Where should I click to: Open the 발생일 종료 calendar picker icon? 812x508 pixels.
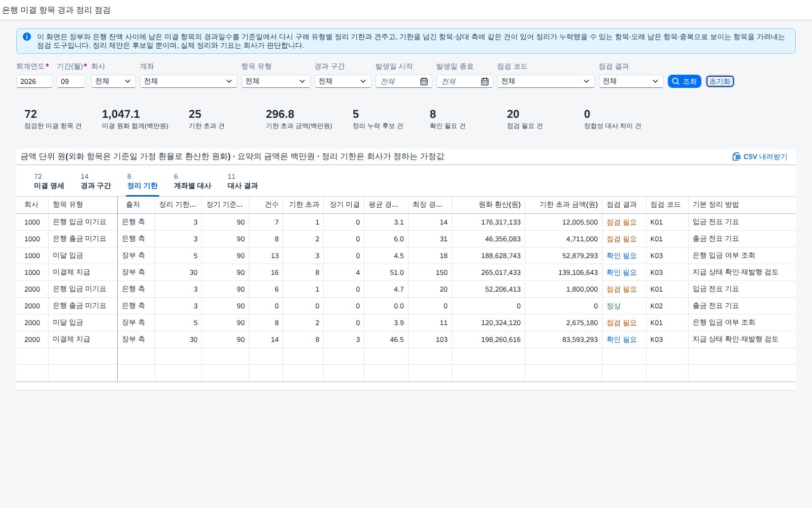[485, 81]
